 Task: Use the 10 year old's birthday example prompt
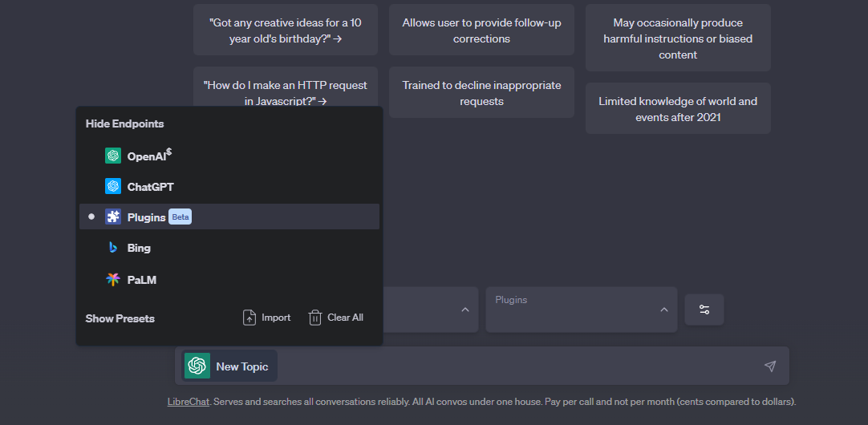pos(285,30)
